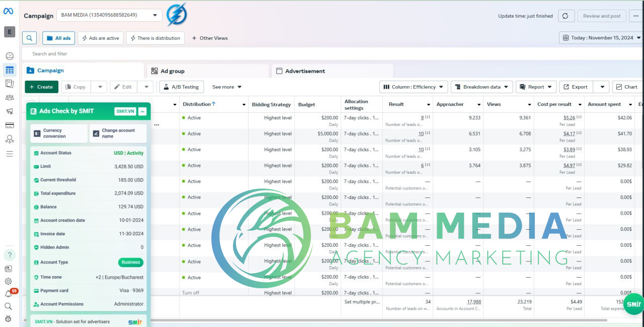The height and width of the screenshot is (327, 644).
Task: Open the first row three-dot menu
Action: [156, 124]
